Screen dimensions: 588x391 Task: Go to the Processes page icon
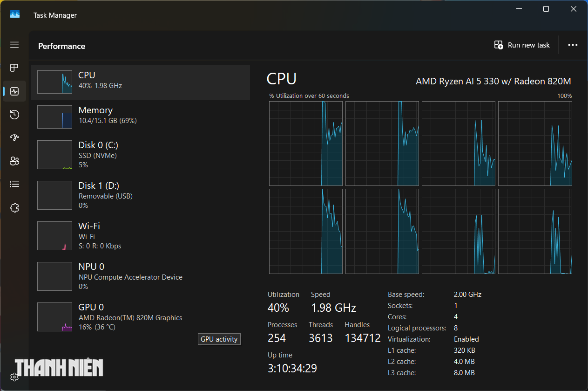14,68
